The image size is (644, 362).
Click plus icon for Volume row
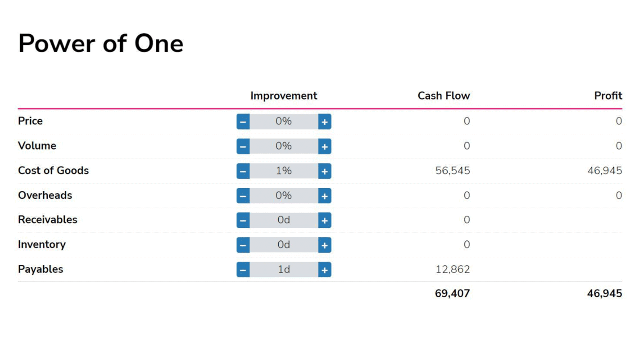pos(325,146)
